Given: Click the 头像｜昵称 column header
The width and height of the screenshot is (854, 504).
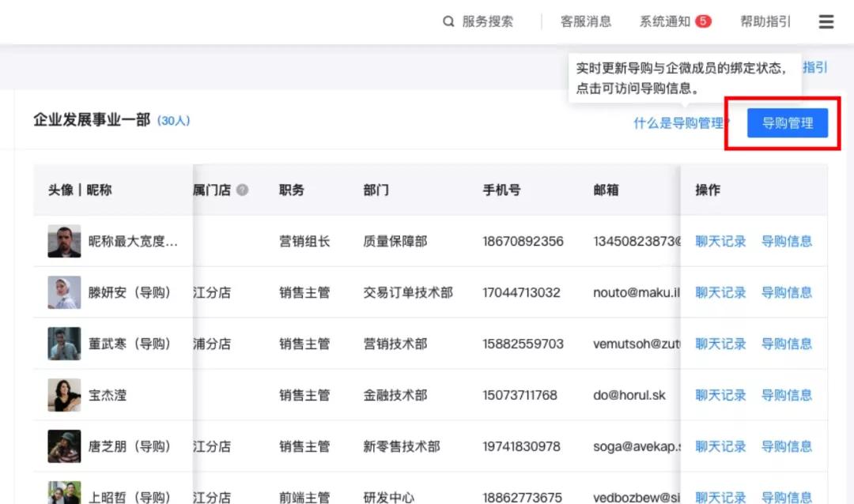Looking at the screenshot, I should [x=81, y=190].
